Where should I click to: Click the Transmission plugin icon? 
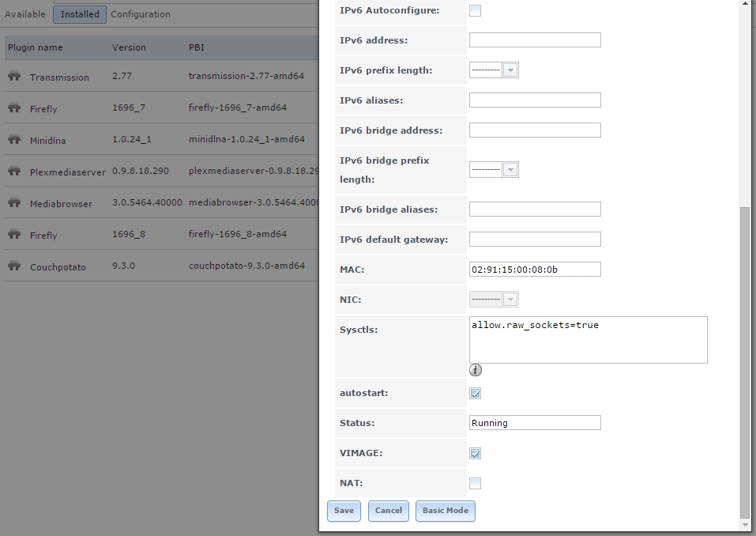[x=14, y=76]
